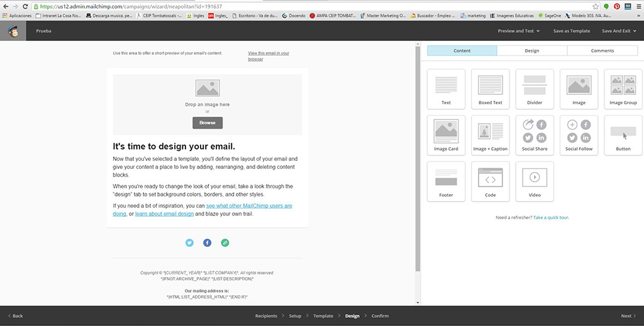The height and width of the screenshot is (326, 644).
Task: Click the 'It's time to design your email.' heading
Action: point(174,146)
